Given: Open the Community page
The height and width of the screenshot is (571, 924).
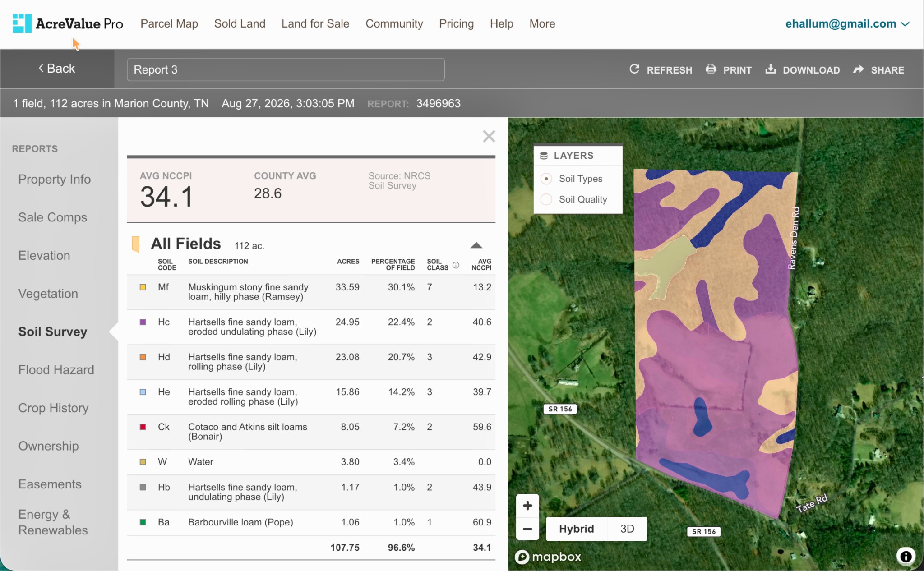Looking at the screenshot, I should [394, 23].
